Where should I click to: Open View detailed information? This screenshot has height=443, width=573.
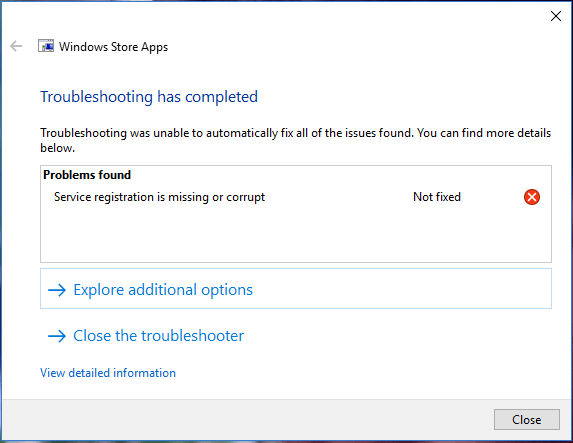pyautogui.click(x=108, y=373)
